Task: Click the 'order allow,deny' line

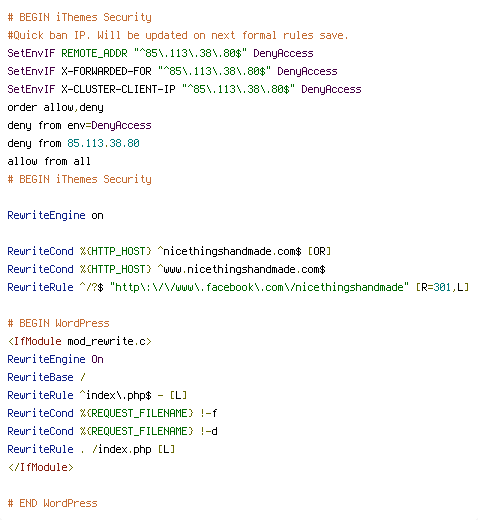Action: (x=55, y=107)
